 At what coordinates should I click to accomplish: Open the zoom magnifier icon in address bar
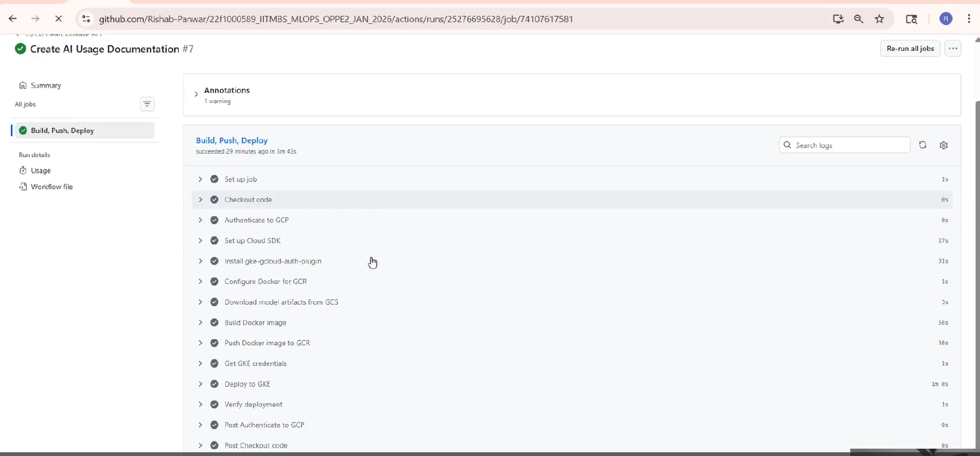859,19
